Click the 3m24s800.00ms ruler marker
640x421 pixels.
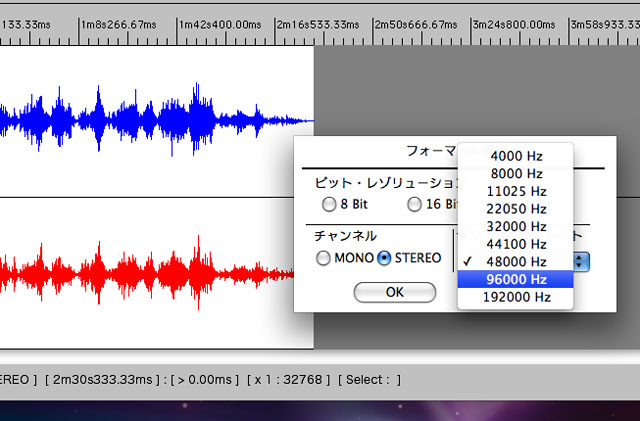coord(514,25)
